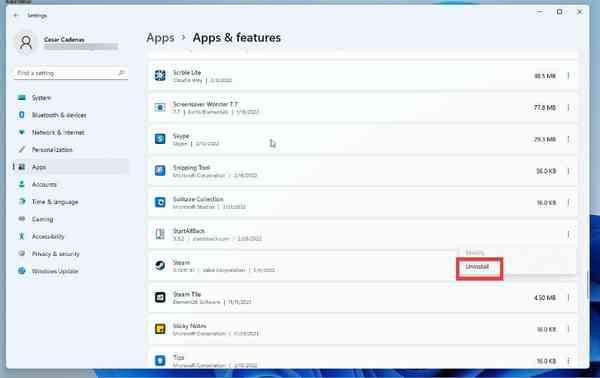Image resolution: width=600 pixels, height=378 pixels.
Task: Click the 77.8 MB size of Screensaver Wonder
Action: 545,108
